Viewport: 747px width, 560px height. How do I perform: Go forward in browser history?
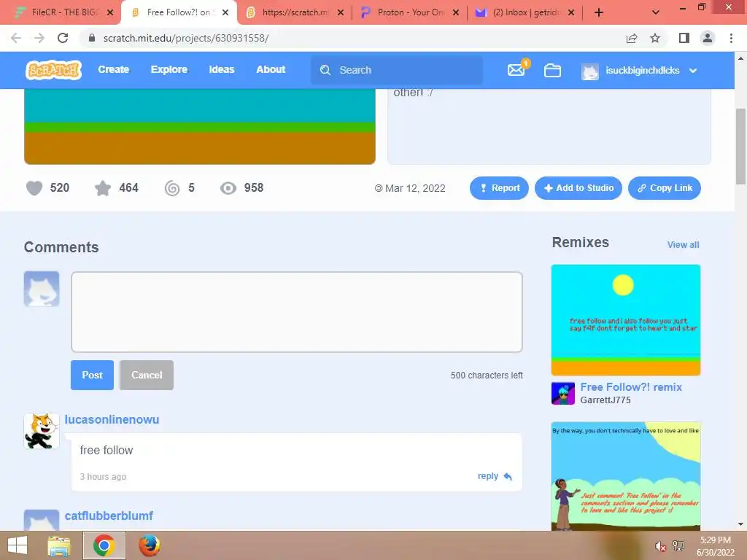(x=39, y=38)
